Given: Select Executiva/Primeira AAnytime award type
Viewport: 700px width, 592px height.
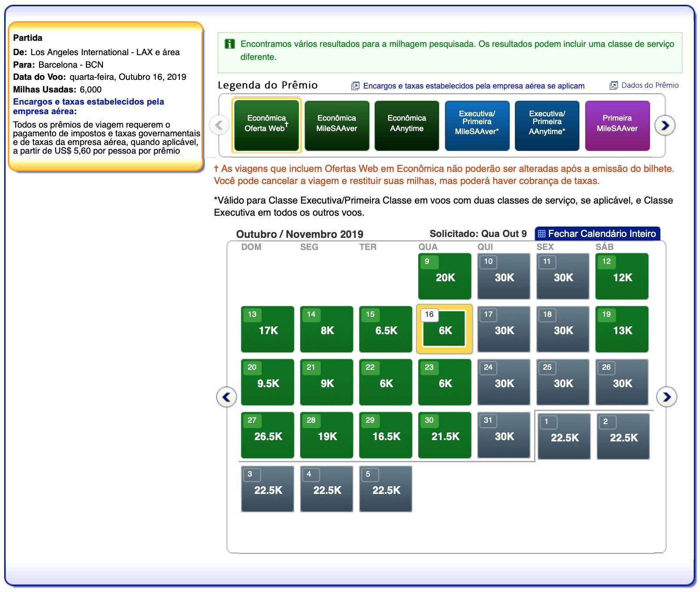Looking at the screenshot, I should click(x=547, y=125).
